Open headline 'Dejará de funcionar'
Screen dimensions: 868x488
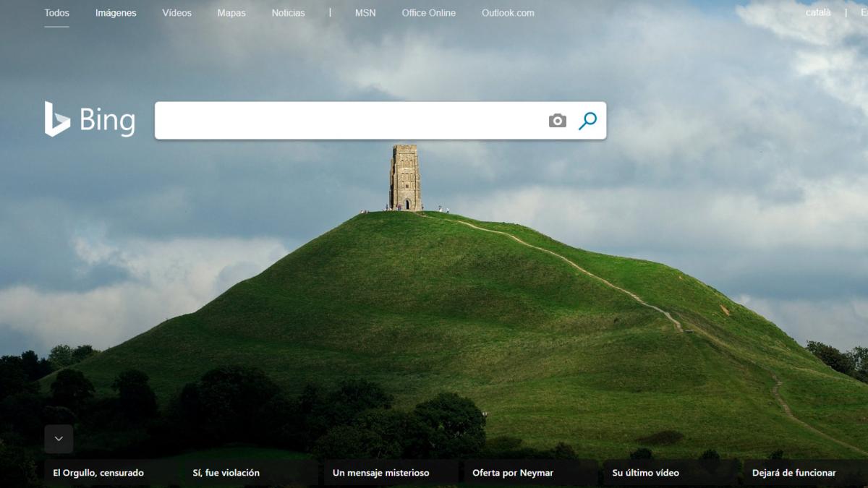pyautogui.click(x=794, y=473)
